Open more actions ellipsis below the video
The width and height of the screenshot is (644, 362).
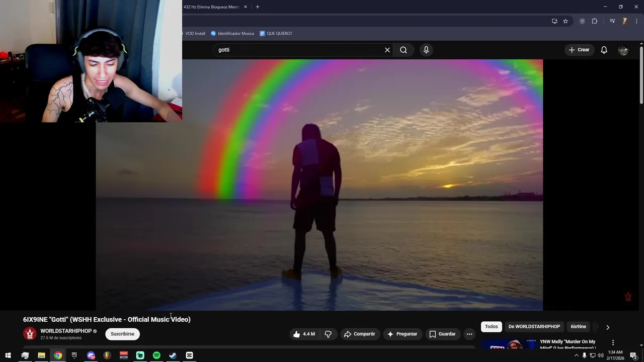point(469,334)
